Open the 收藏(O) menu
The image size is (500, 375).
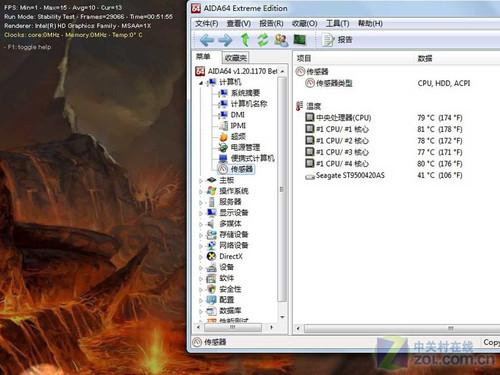304,23
